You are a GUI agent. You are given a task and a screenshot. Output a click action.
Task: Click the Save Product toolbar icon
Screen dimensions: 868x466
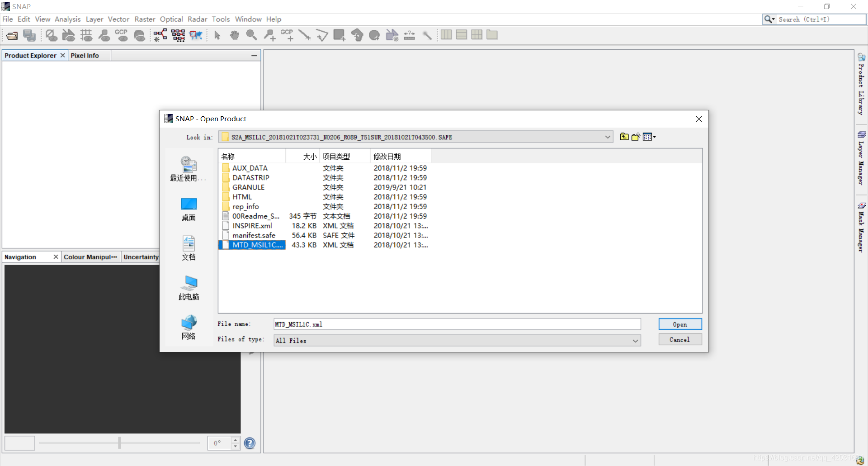(x=29, y=35)
